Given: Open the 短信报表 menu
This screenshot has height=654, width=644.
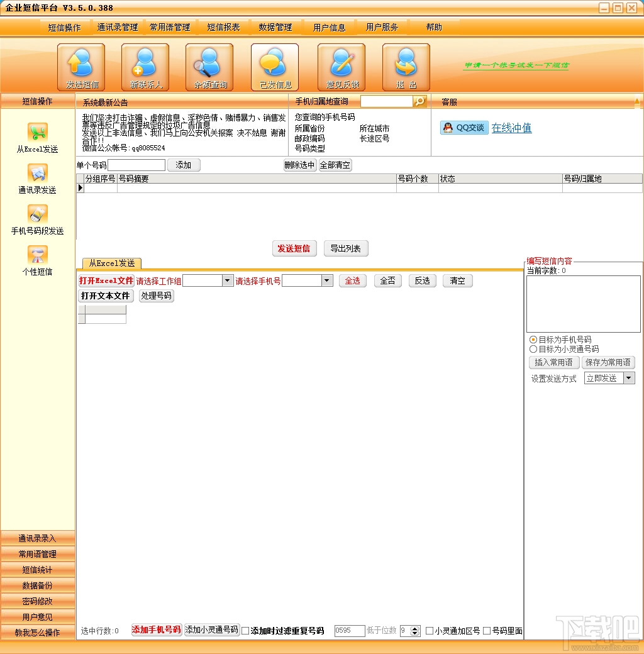Looking at the screenshot, I should 223,28.
